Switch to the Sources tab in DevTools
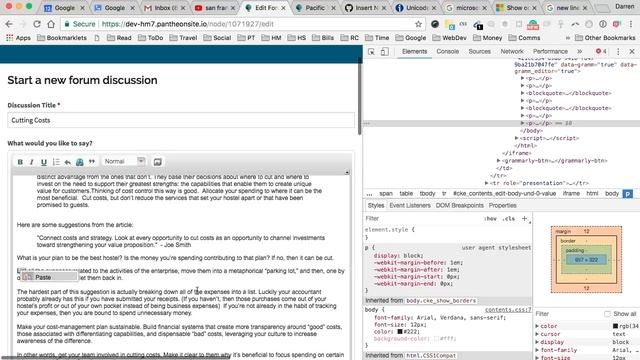The width and height of the screenshot is (640, 360). tap(480, 51)
